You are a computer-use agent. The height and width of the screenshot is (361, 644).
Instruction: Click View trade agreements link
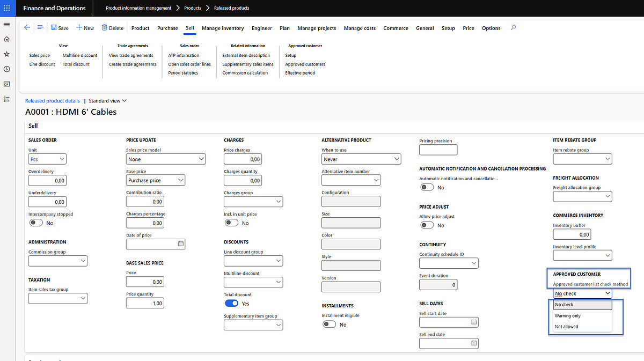point(131,55)
